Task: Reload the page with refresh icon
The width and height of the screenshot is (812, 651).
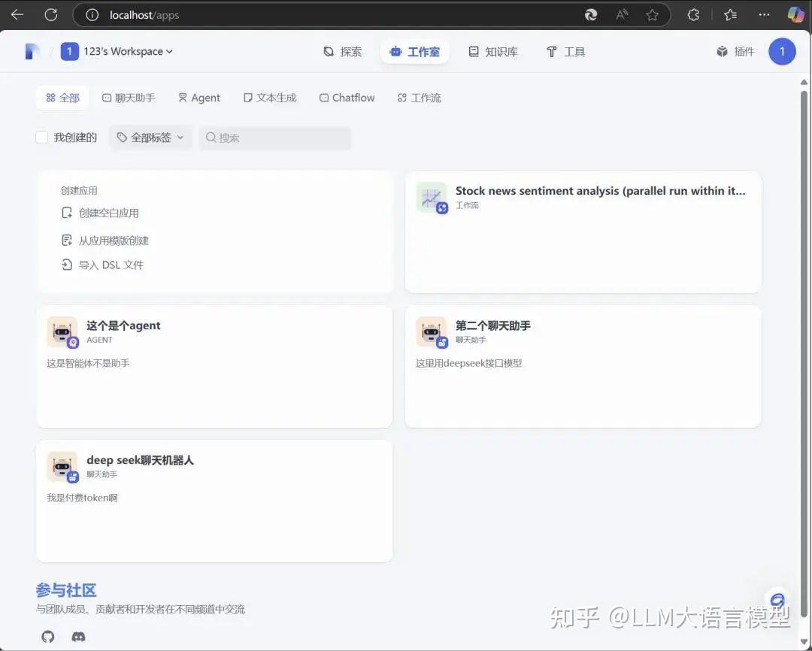Action: 51,14
